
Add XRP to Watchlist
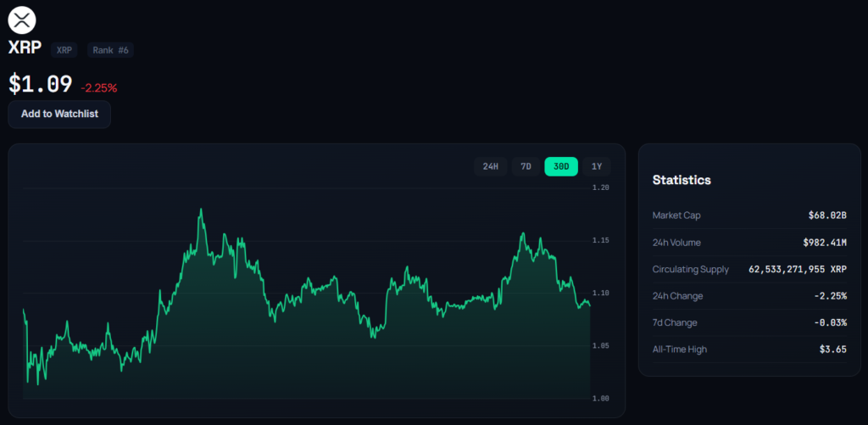59,115
